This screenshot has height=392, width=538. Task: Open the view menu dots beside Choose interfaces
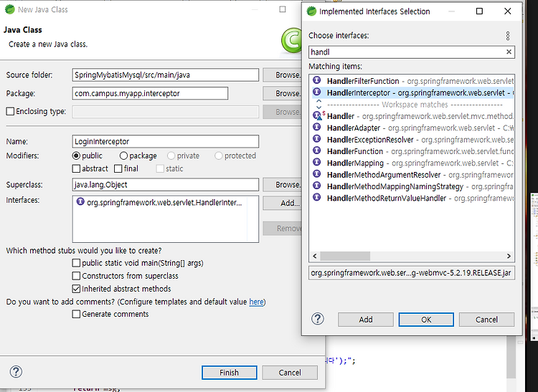[508, 36]
